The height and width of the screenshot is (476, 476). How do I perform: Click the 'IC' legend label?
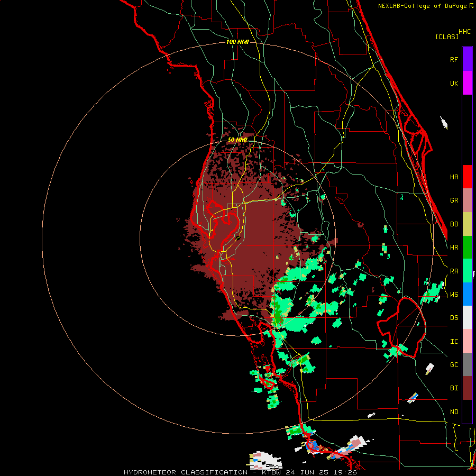click(454, 342)
